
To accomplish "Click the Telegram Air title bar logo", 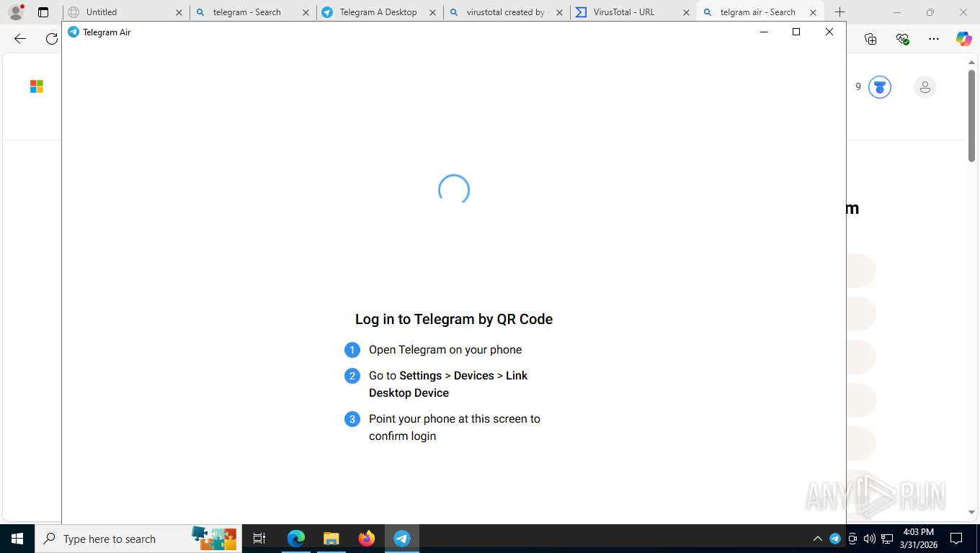I will (73, 32).
